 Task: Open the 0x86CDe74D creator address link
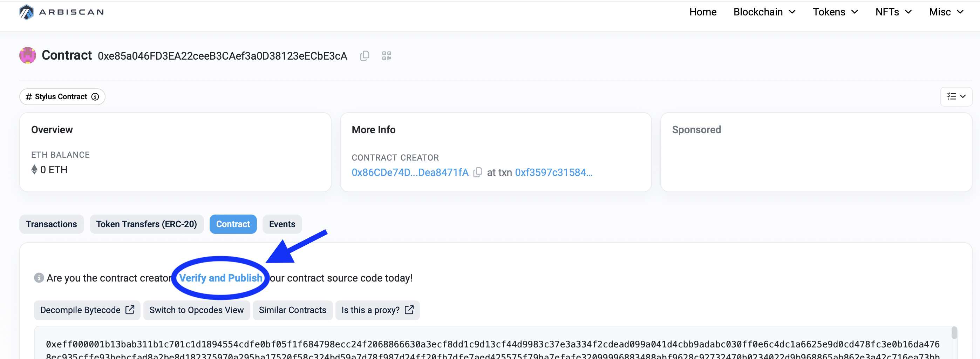(x=410, y=172)
